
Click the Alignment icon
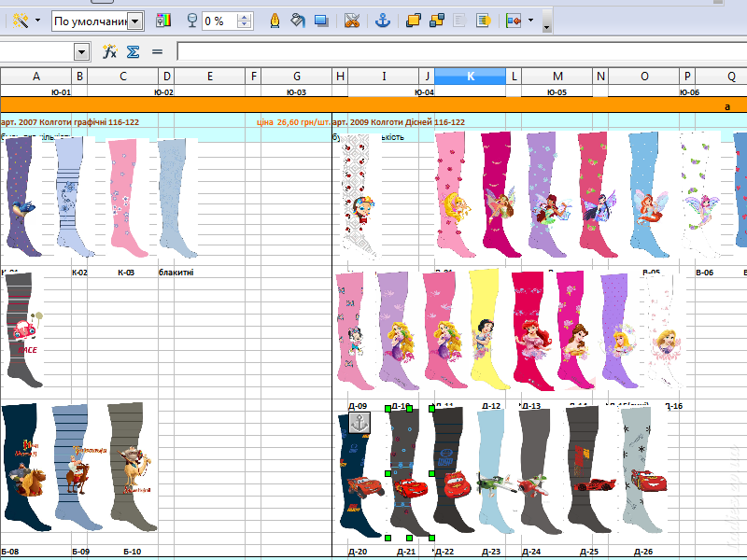coord(514,21)
